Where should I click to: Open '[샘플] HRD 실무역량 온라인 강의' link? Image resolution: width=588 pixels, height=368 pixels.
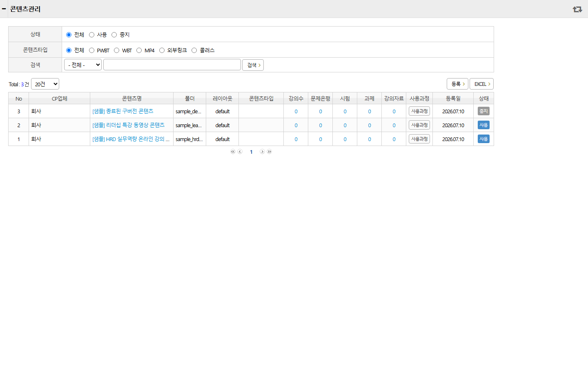[x=131, y=139]
